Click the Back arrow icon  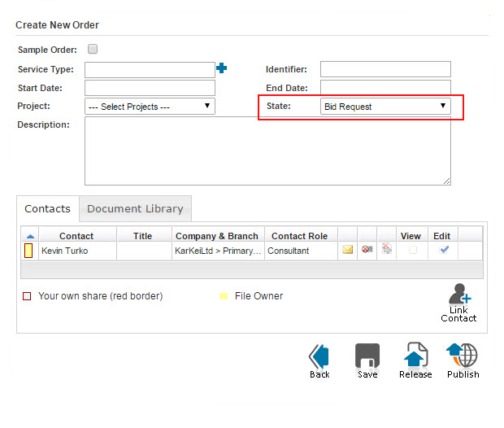click(x=319, y=356)
